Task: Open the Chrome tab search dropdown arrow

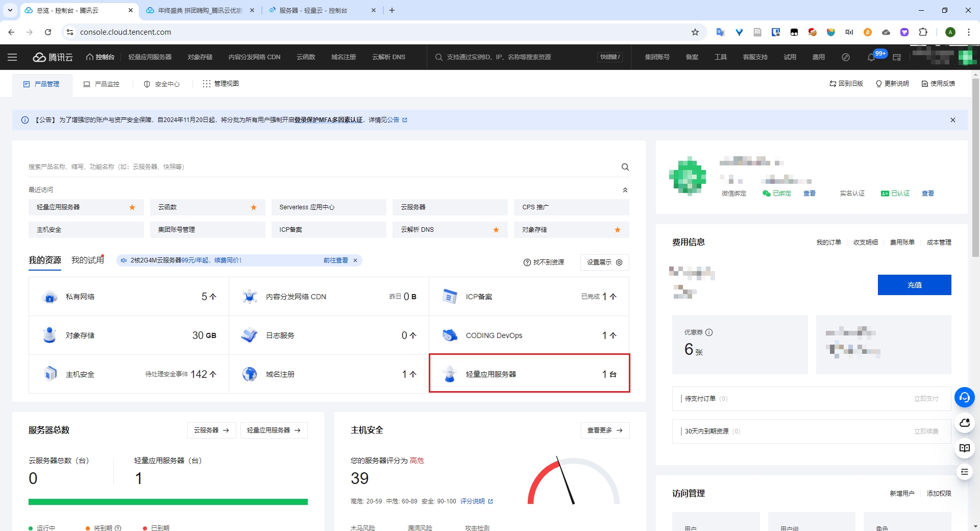Action: pos(10,10)
